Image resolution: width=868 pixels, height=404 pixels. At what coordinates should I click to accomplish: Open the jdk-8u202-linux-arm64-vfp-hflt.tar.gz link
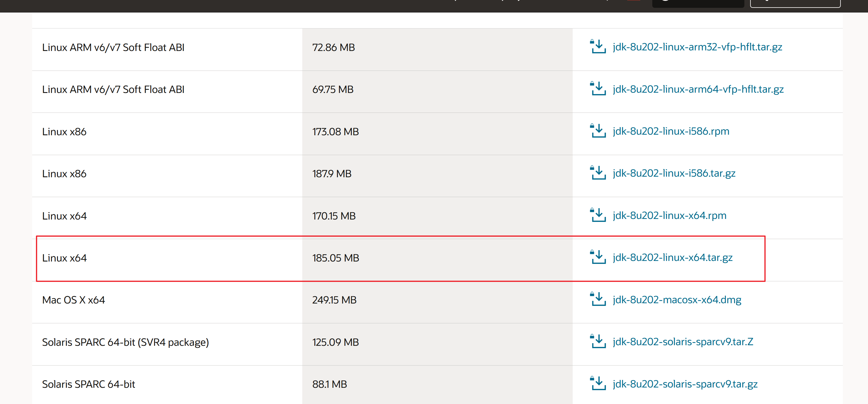698,89
